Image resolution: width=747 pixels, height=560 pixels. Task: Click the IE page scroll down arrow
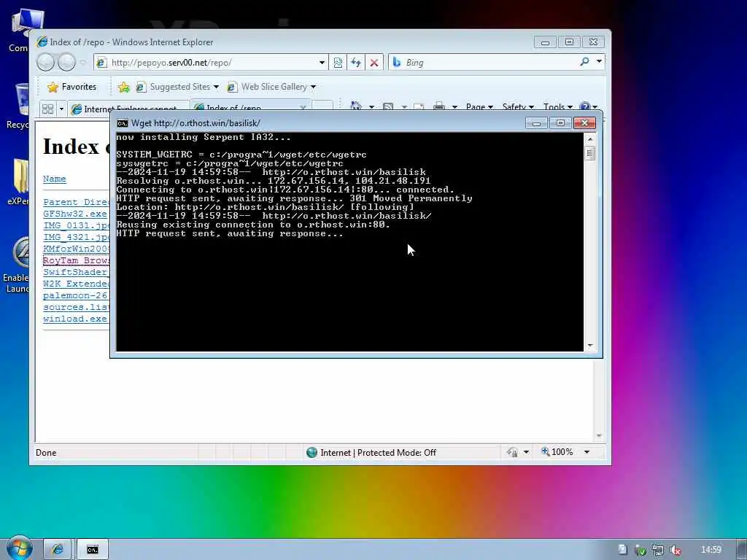click(x=599, y=436)
